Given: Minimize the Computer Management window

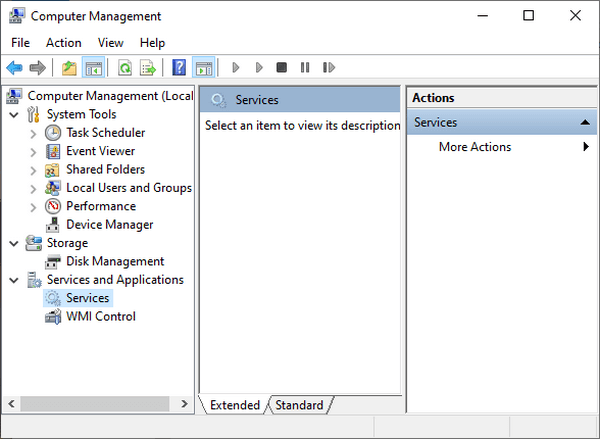Looking at the screenshot, I should click(483, 16).
